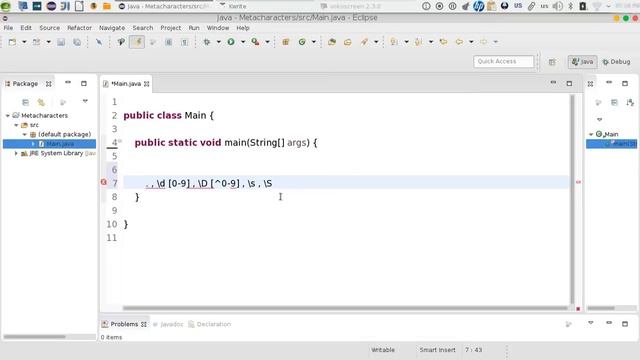Click the Open Perspective icon
Screen dimensions: 640x360
pos(552,62)
